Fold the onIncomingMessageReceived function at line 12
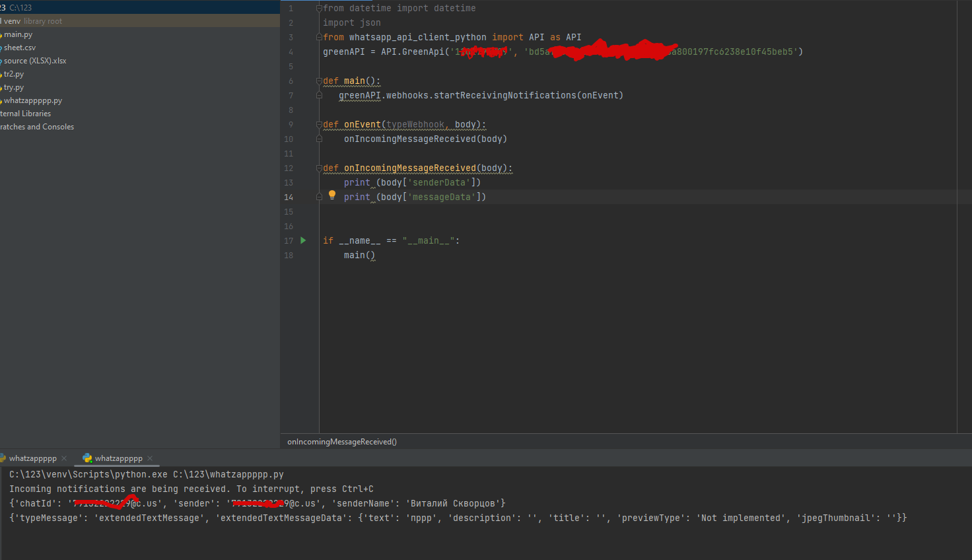 tap(319, 168)
